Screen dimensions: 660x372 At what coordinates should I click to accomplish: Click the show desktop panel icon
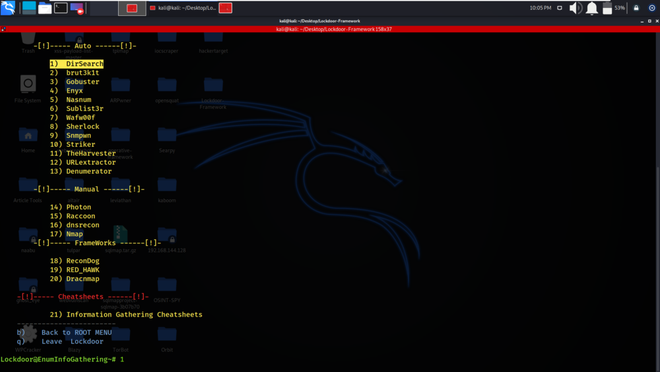[x=29, y=8]
